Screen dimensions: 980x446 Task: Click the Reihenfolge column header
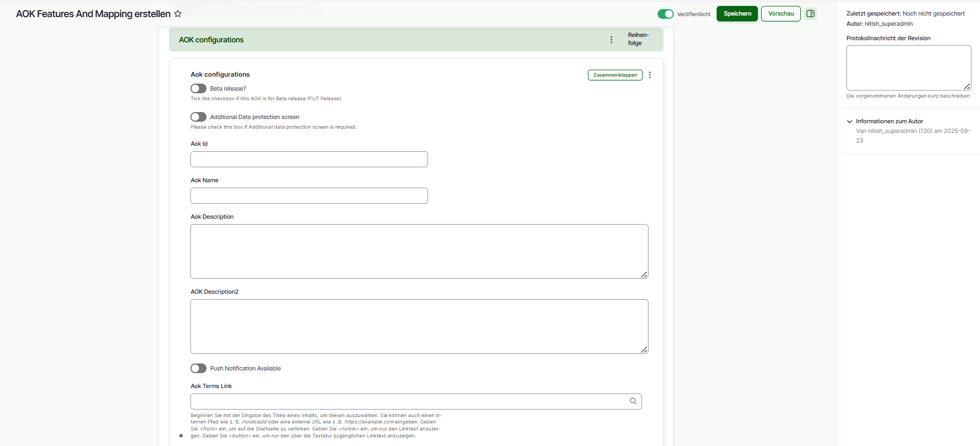pos(638,39)
